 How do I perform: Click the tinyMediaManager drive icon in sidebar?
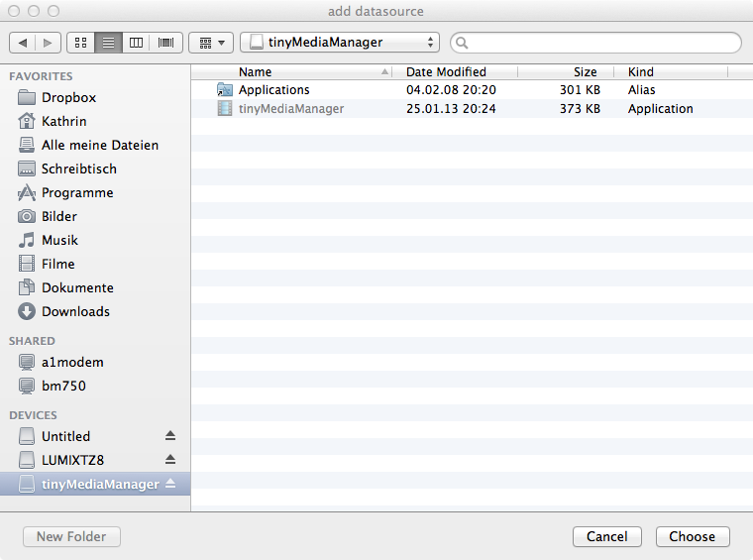pos(27,484)
